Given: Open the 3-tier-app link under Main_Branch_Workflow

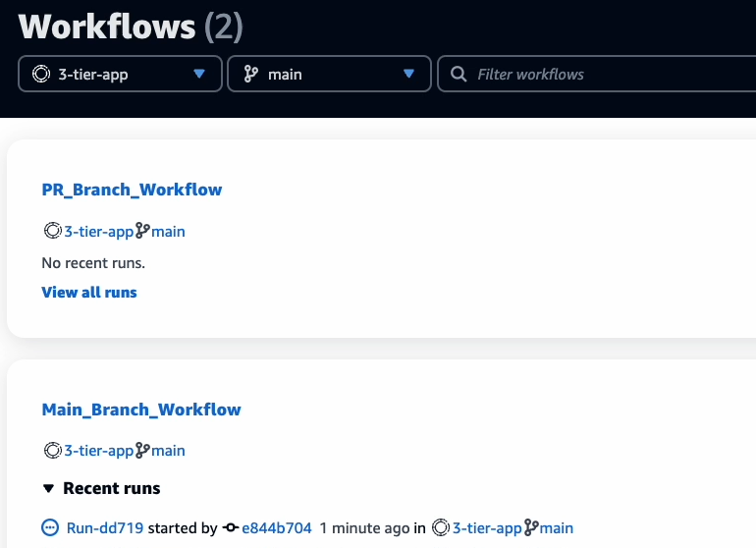Looking at the screenshot, I should (x=99, y=451).
